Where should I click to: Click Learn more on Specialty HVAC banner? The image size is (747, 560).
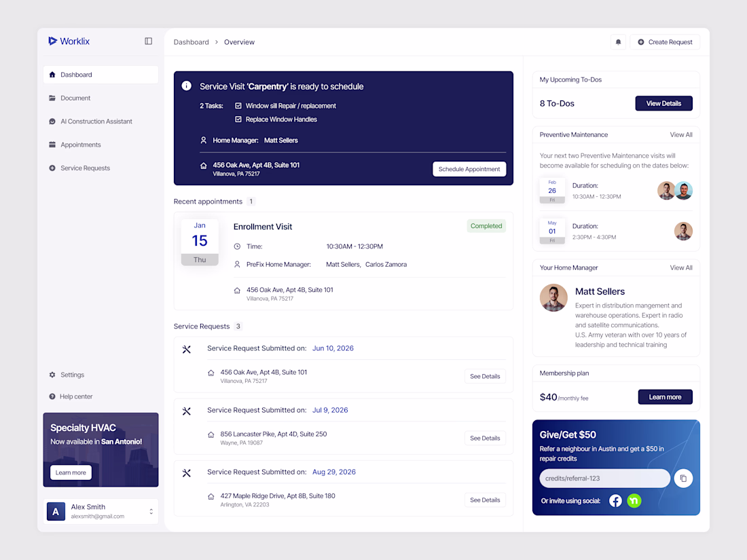(71, 472)
